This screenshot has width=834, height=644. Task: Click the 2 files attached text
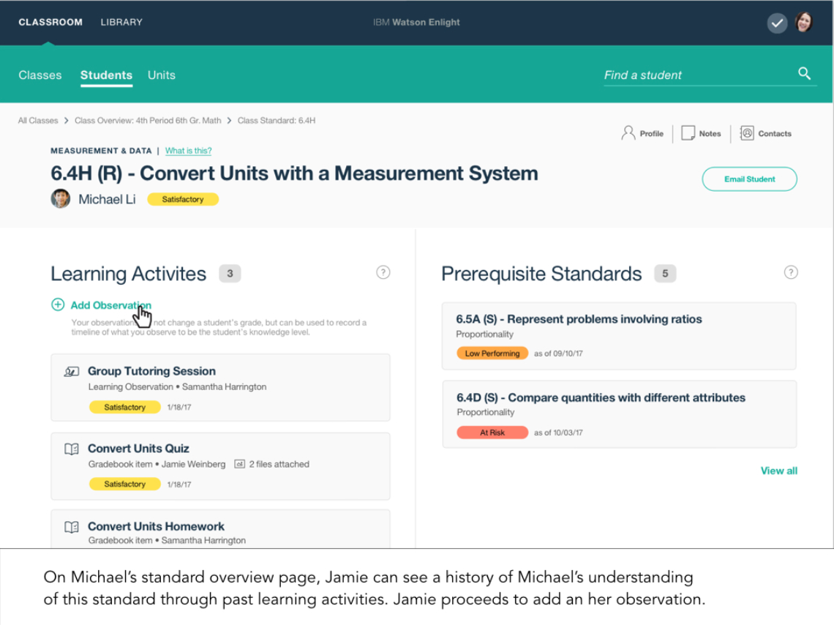(x=279, y=464)
